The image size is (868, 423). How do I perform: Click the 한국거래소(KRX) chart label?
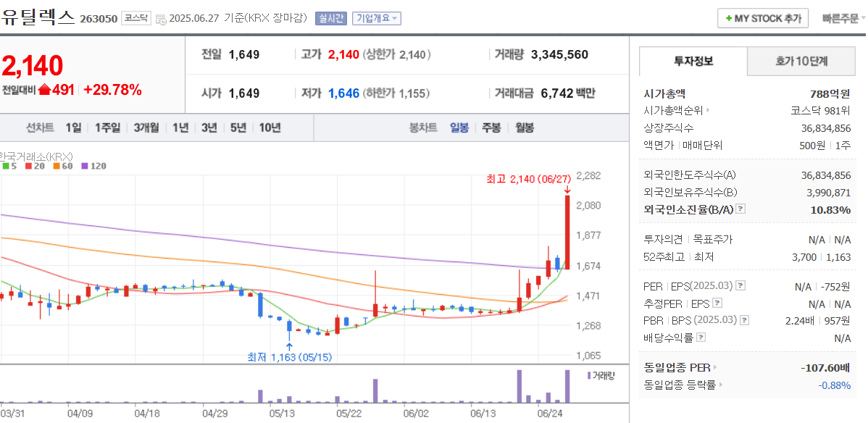(36, 156)
